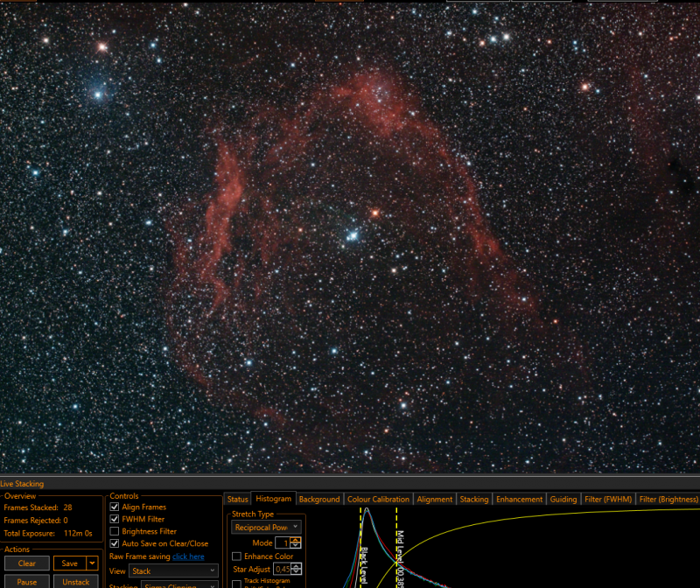Switch to the Stacking tab
The height and width of the screenshot is (588, 700).
click(x=474, y=499)
